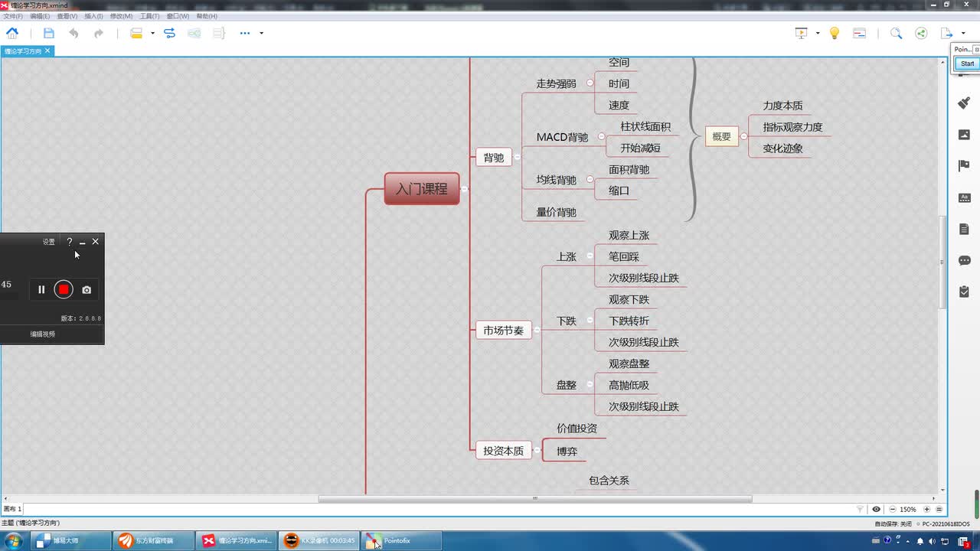Open the 修改(M) menu

click(x=121, y=16)
